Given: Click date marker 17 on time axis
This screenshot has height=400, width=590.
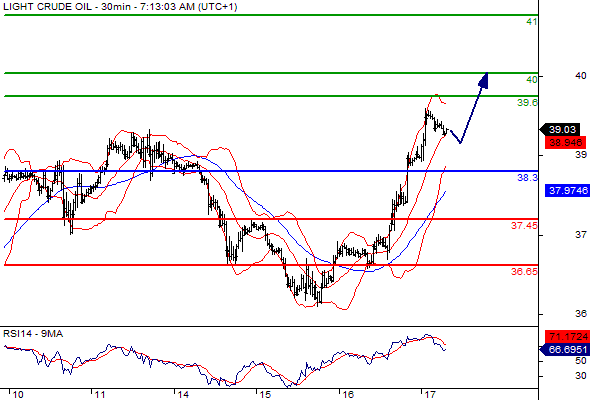Looking at the screenshot, I should (430, 395).
